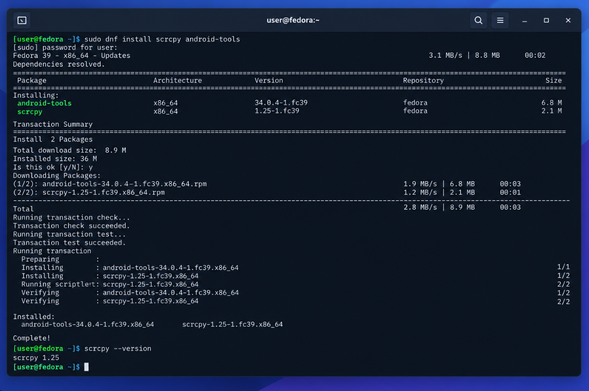This screenshot has width=589, height=391.
Task: Click the 'Total' line label
Action: [23, 209]
